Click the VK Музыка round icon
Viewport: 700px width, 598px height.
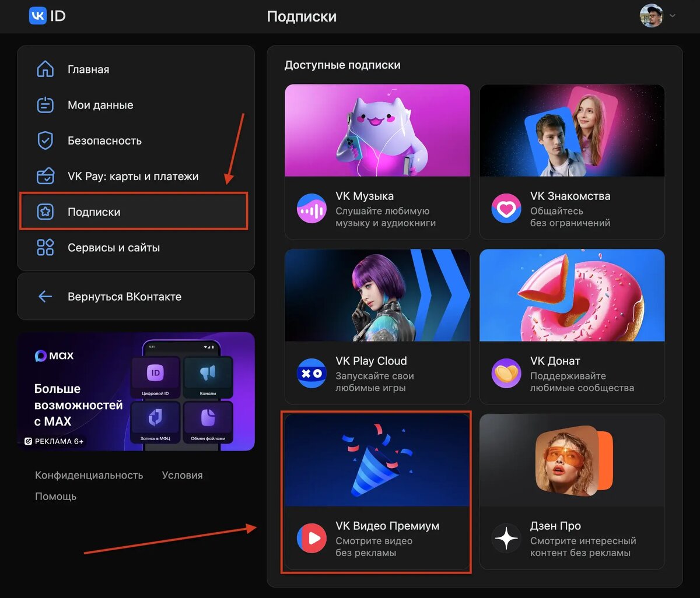tap(311, 209)
